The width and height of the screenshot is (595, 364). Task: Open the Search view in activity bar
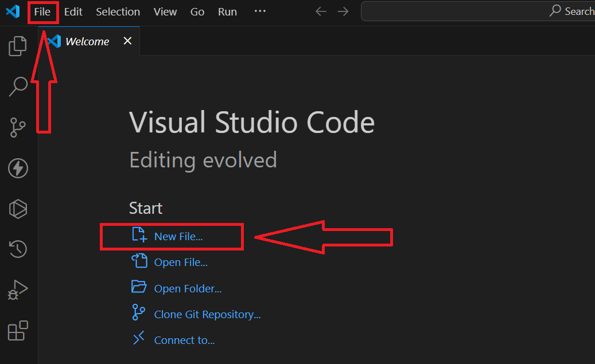coord(18,87)
